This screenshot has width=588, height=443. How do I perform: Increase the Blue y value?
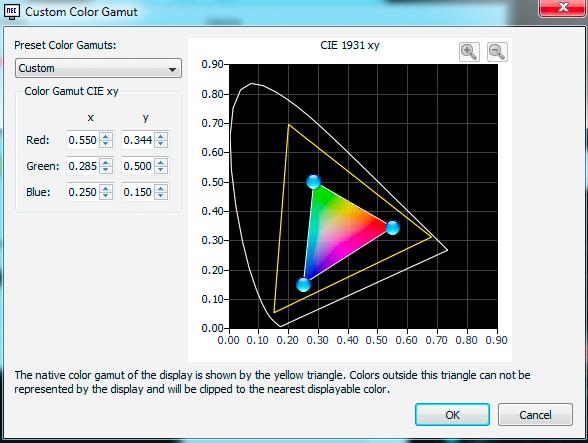click(x=161, y=188)
